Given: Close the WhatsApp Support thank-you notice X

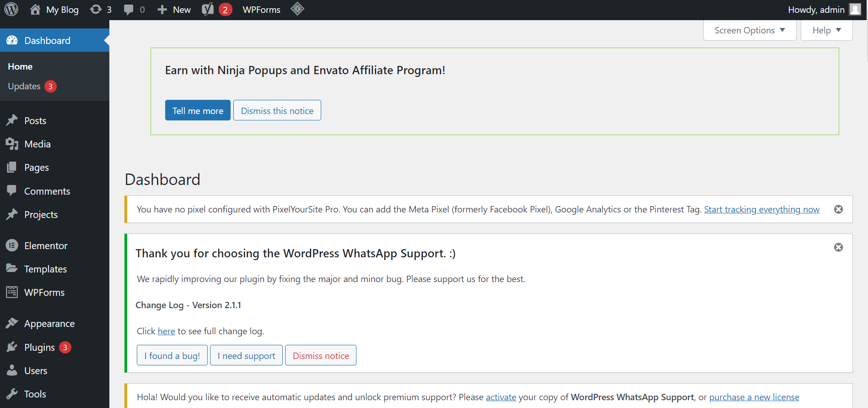Looking at the screenshot, I should (838, 247).
